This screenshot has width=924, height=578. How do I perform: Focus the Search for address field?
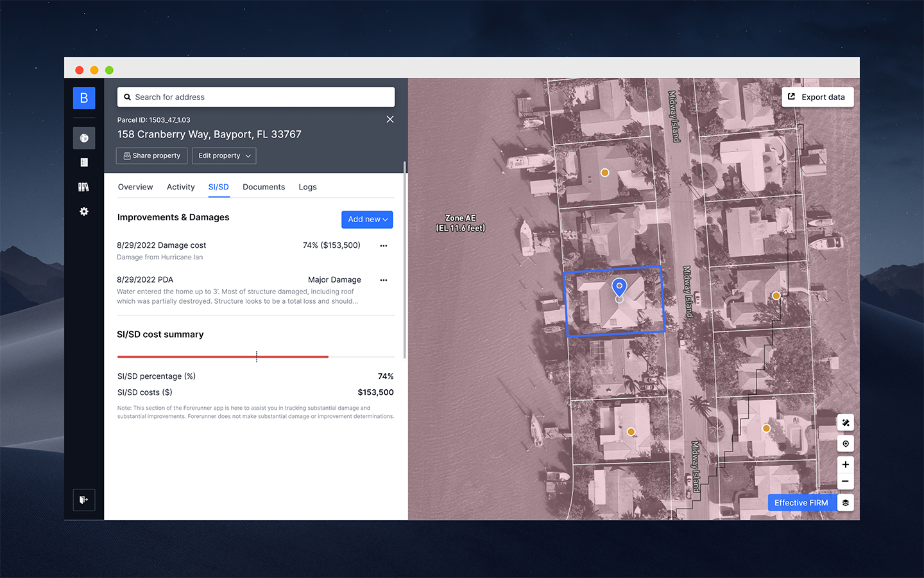[256, 97]
